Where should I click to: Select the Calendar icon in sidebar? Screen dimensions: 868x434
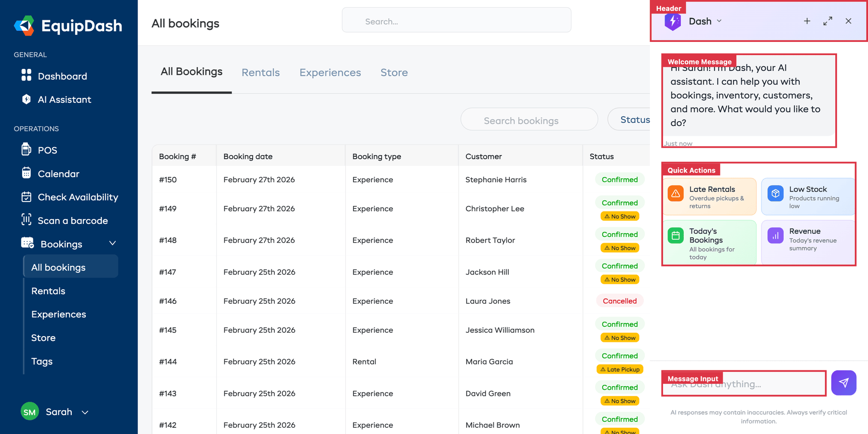pos(27,174)
